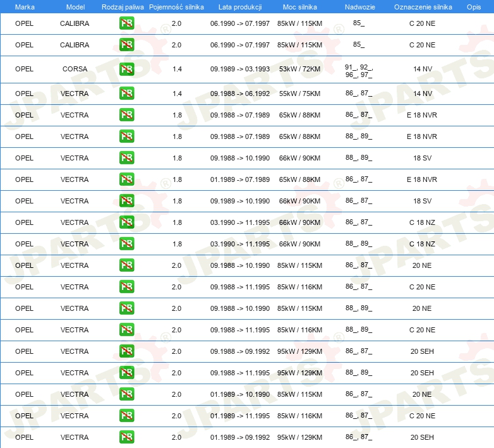This screenshot has width=494, height=448.
Task: Click fuel icon in the C 18 NZ 88_, 89_ row
Action: (126, 244)
